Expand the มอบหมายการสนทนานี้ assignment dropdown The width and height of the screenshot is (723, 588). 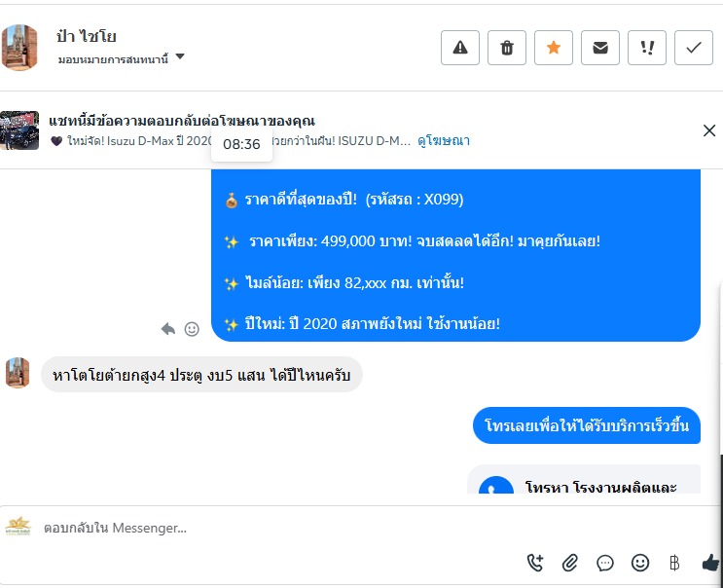coord(180,57)
